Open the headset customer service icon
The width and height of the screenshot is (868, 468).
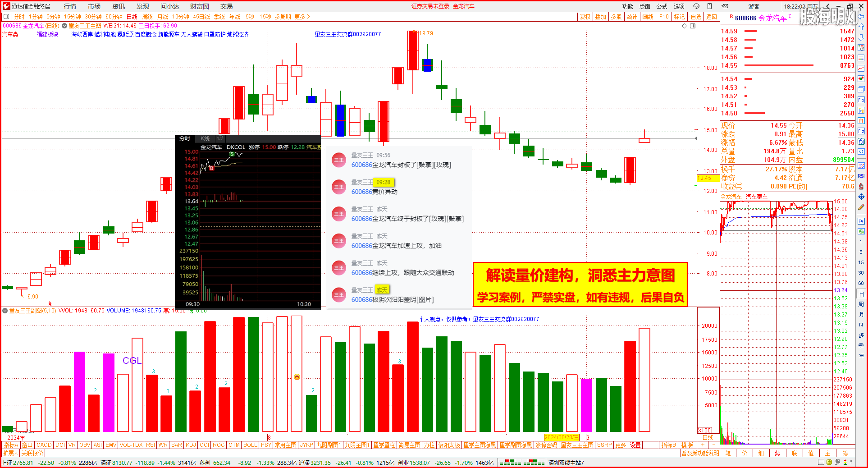[x=696, y=6]
